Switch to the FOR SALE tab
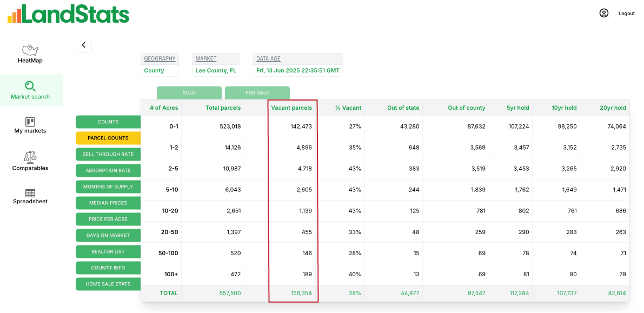 coord(257,93)
